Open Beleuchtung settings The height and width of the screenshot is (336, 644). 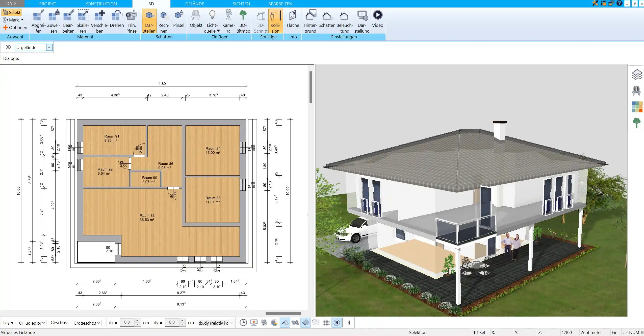pyautogui.click(x=345, y=21)
